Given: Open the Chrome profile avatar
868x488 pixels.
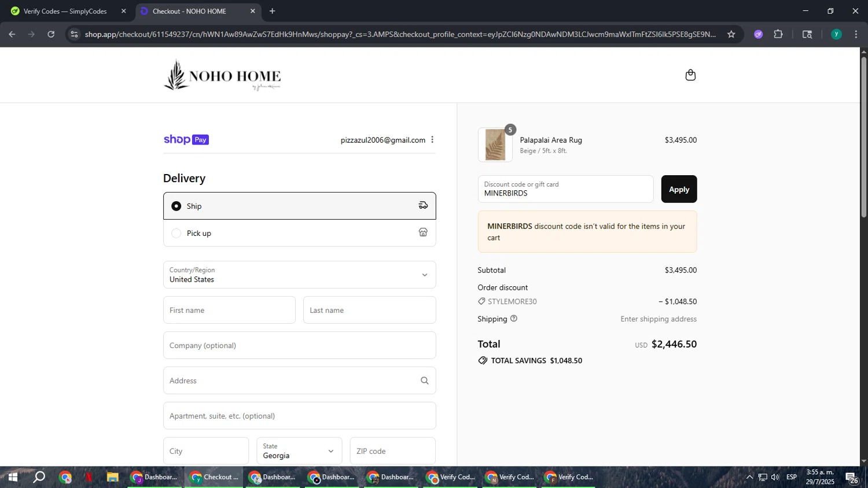Looking at the screenshot, I should click(836, 34).
